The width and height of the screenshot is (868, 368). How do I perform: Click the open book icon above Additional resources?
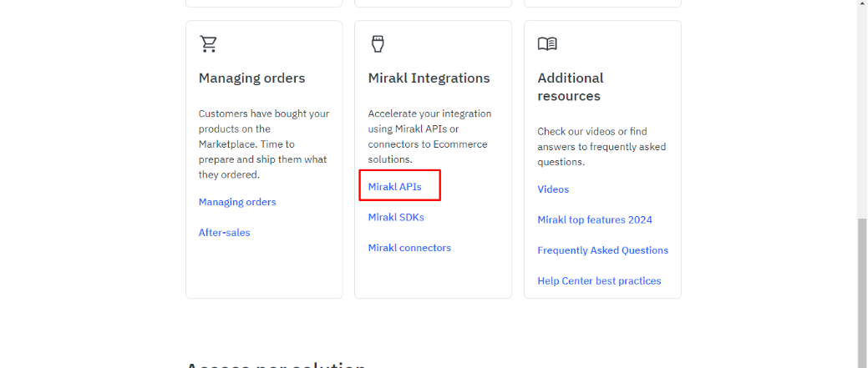[x=547, y=43]
